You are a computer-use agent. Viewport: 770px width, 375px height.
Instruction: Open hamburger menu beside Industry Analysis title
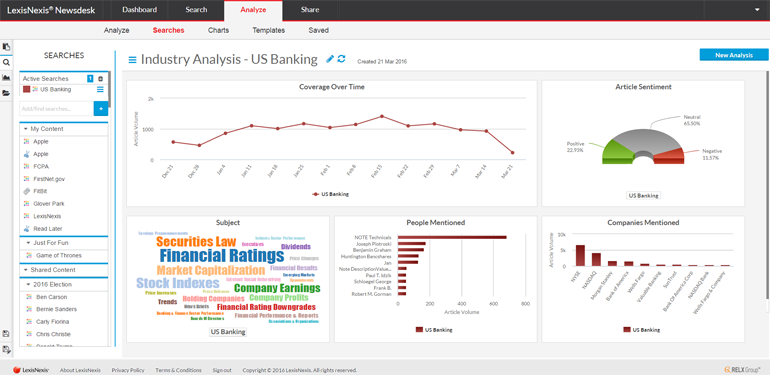tap(132, 60)
